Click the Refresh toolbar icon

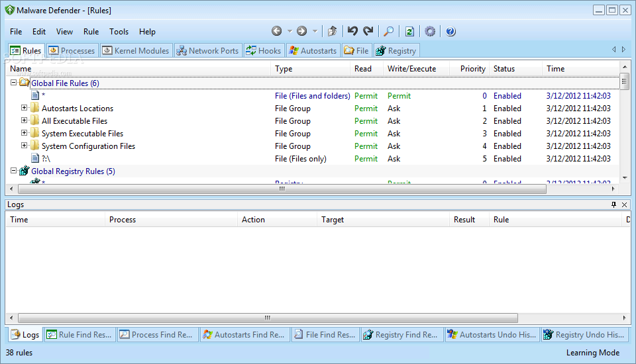[x=409, y=31]
